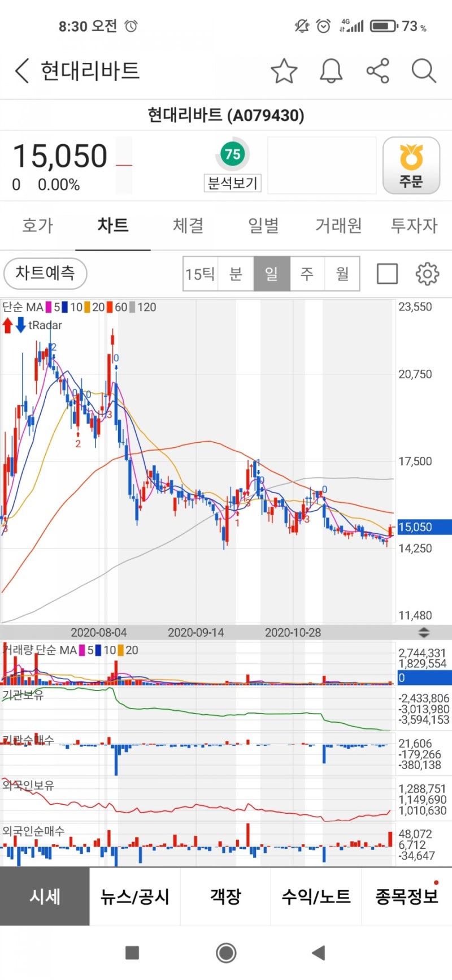452x980 pixels.
Task: Tap the 외국인순매수 indicator label
Action: (x=33, y=831)
